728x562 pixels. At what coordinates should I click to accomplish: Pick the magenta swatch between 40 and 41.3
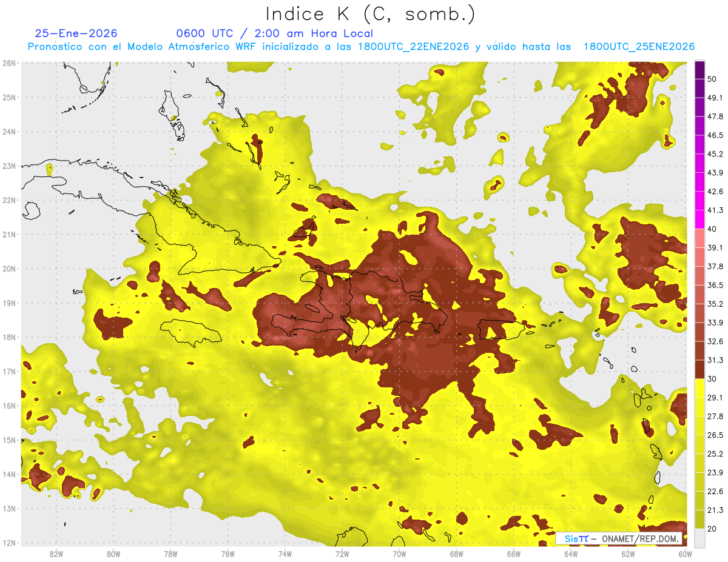(699, 219)
